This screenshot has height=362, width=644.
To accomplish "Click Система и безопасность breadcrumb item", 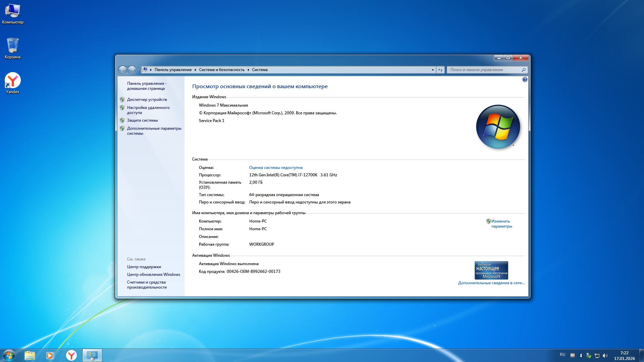I will (x=221, y=70).
